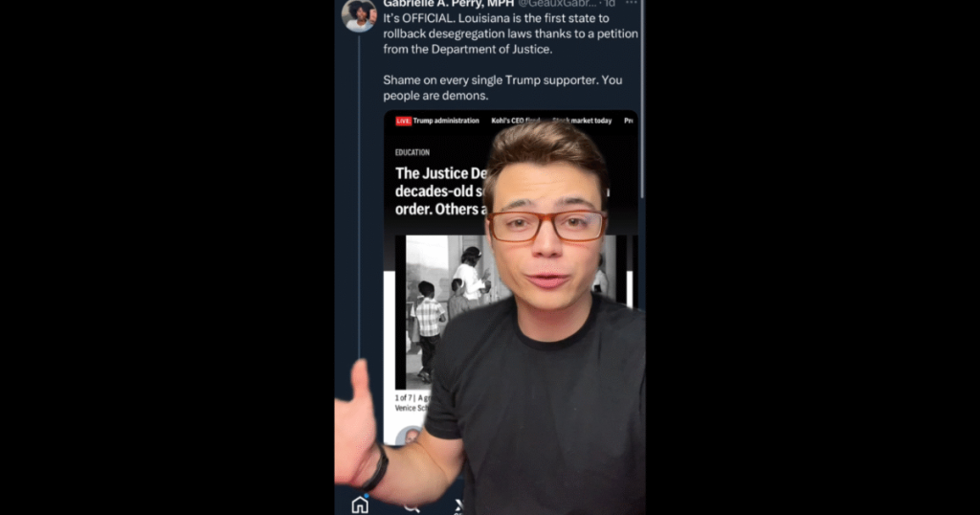Open Gabrielle A. Perry's profile avatar

click(359, 15)
